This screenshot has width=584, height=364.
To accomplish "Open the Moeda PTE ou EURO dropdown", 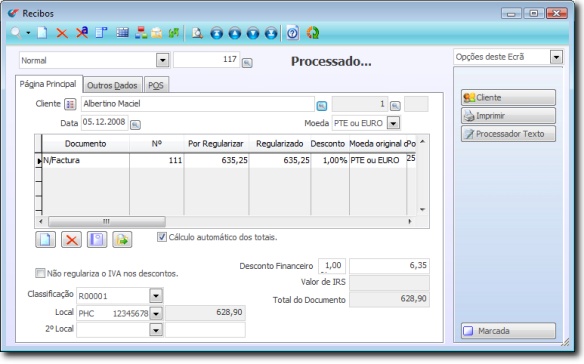I will click(x=393, y=123).
